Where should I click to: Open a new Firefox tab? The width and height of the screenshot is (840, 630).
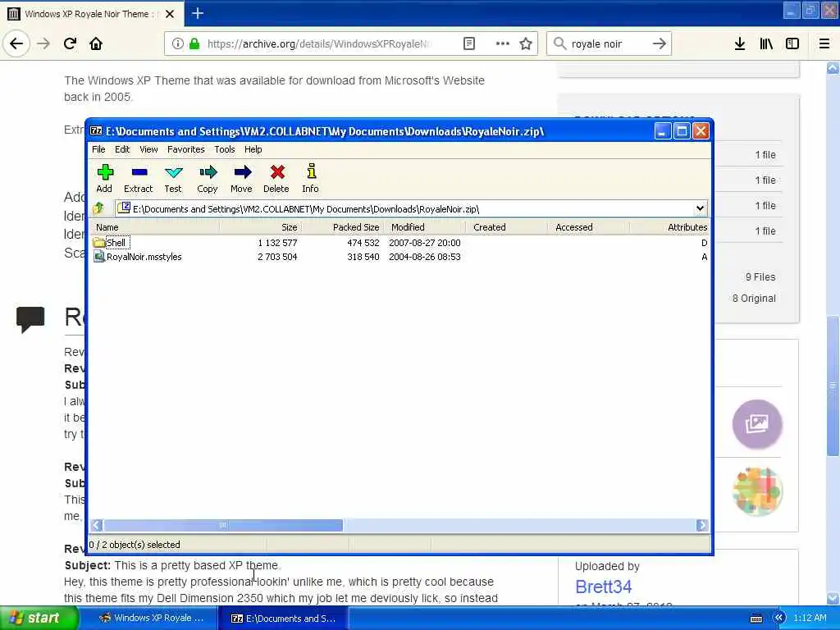point(198,13)
